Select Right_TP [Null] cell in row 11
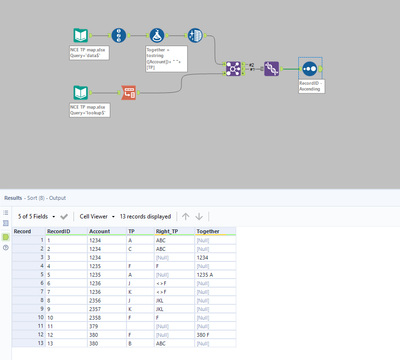This screenshot has height=360, width=400. [x=174, y=326]
